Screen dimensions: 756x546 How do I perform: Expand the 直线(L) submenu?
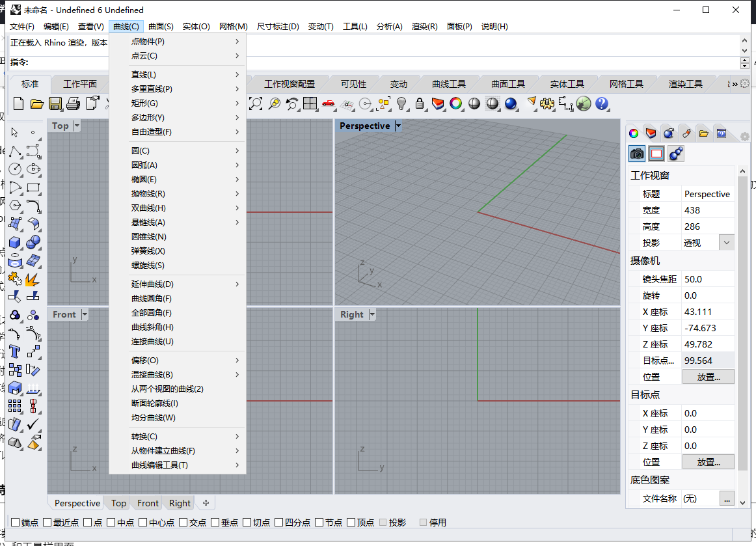178,75
